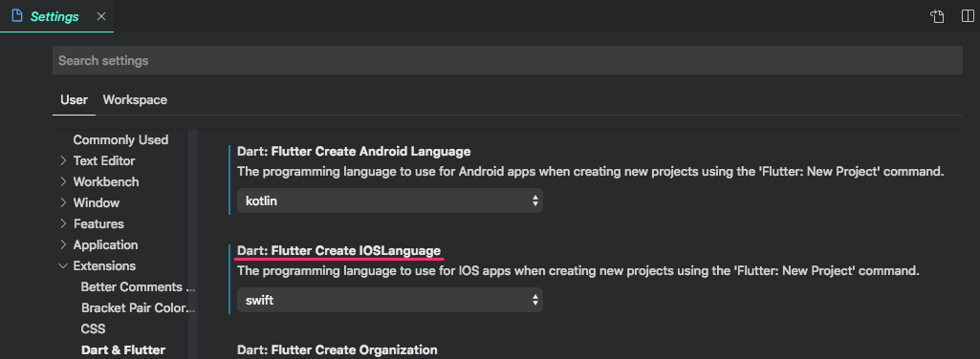
Task: Select Dart & Flutter extension settings
Action: [123, 350]
